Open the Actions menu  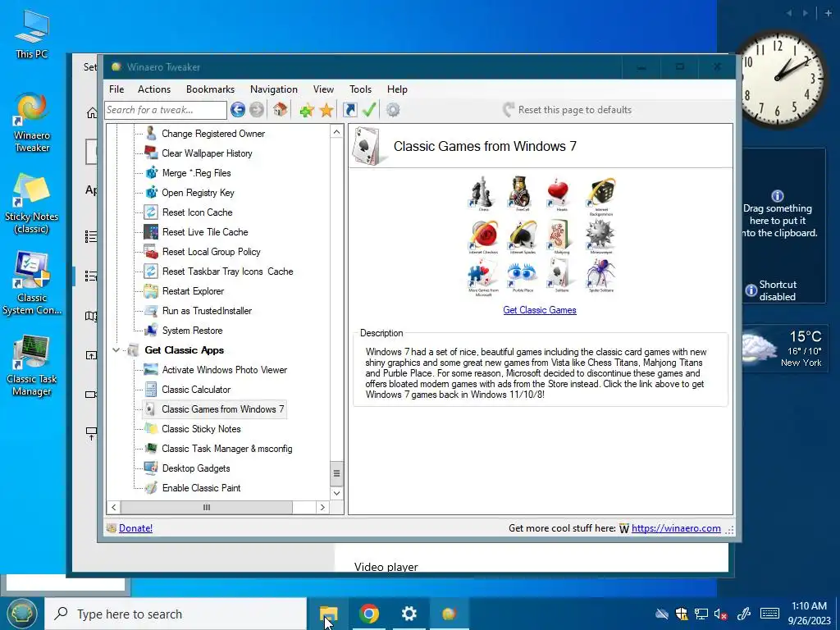tap(154, 89)
